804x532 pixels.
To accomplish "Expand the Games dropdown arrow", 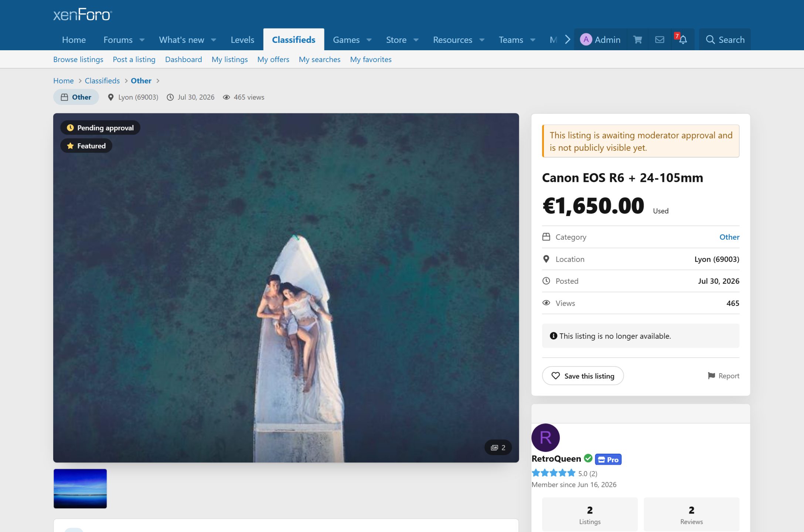I will (369, 40).
